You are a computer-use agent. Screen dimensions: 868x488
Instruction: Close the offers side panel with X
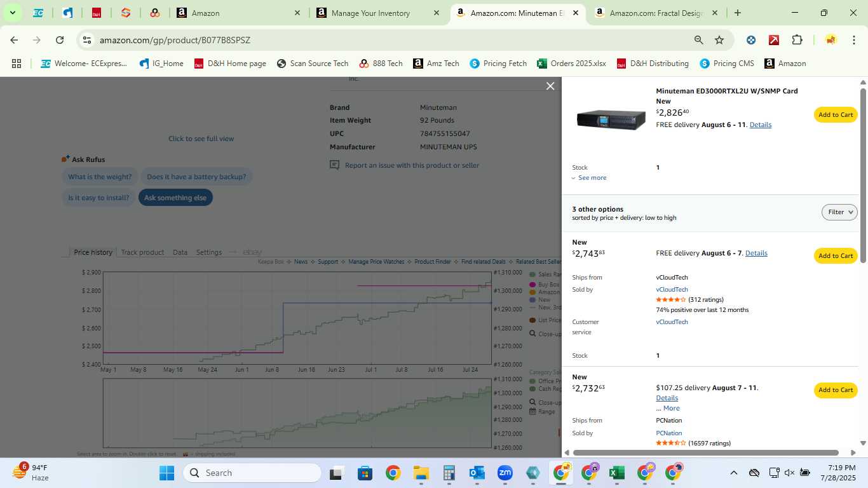(550, 86)
